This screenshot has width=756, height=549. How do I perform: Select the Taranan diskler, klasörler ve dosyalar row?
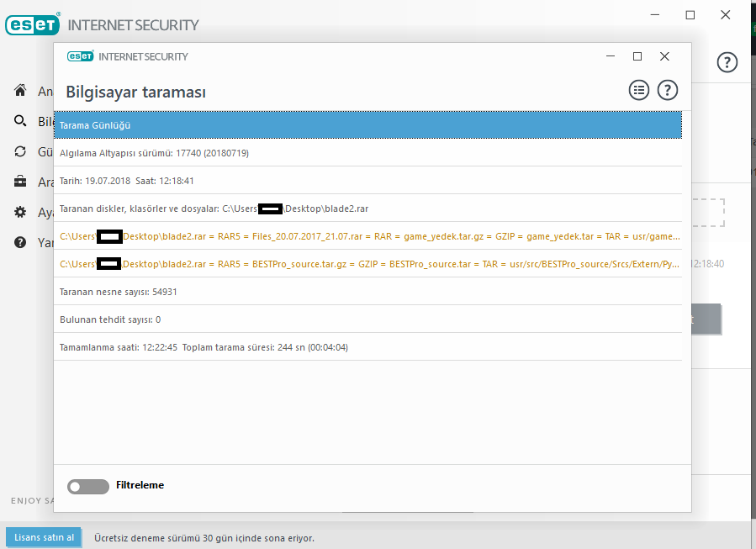[x=367, y=209]
